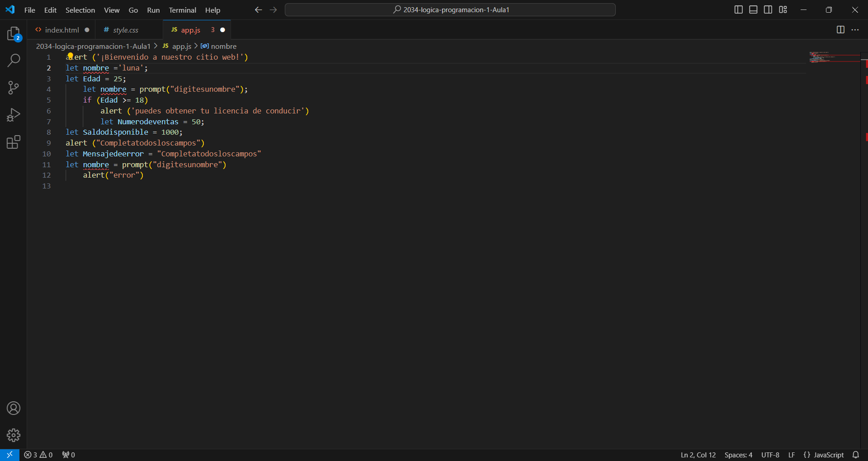The height and width of the screenshot is (461, 868).
Task: Open the notifications bell
Action: 855,455
